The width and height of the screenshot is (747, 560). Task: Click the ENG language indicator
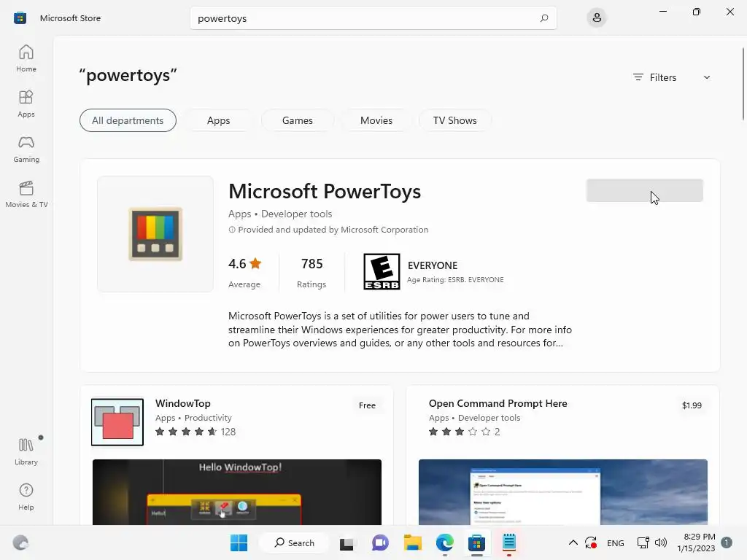coord(616,542)
